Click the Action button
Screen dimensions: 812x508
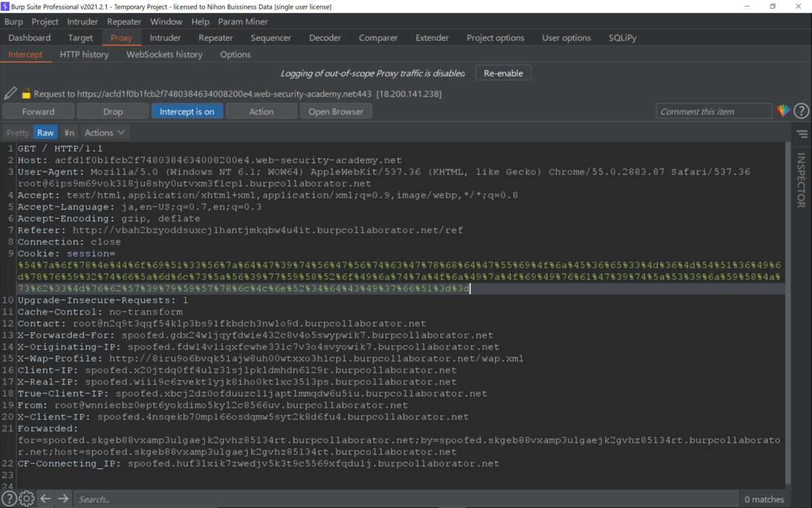point(261,112)
